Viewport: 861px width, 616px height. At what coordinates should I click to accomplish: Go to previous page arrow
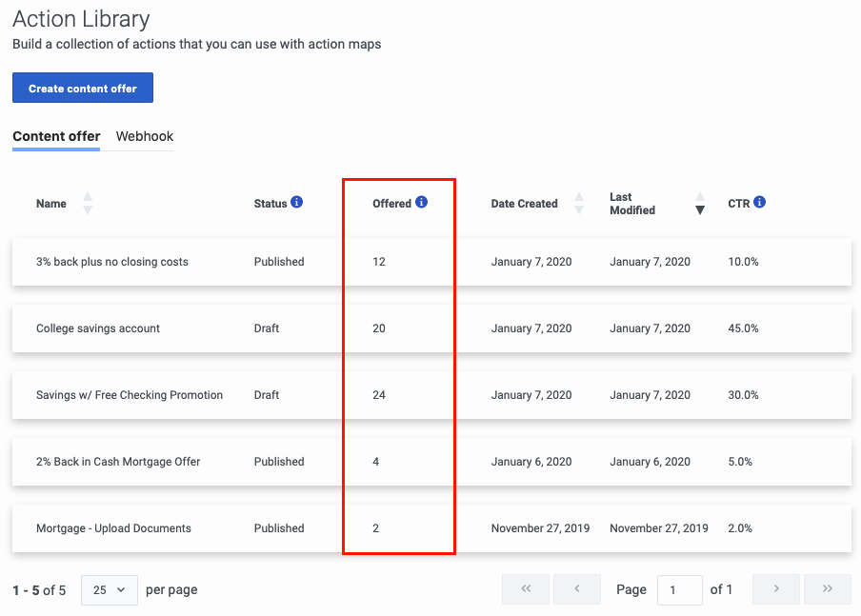(577, 589)
